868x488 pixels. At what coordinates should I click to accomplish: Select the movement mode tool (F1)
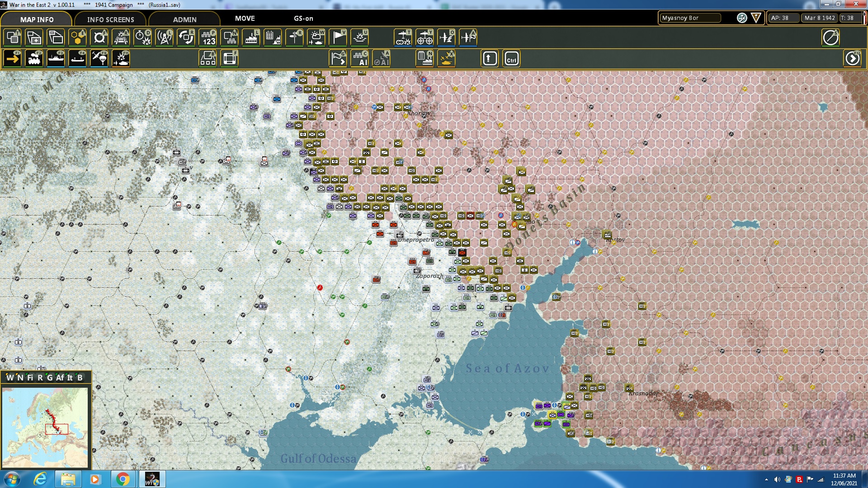click(12, 58)
